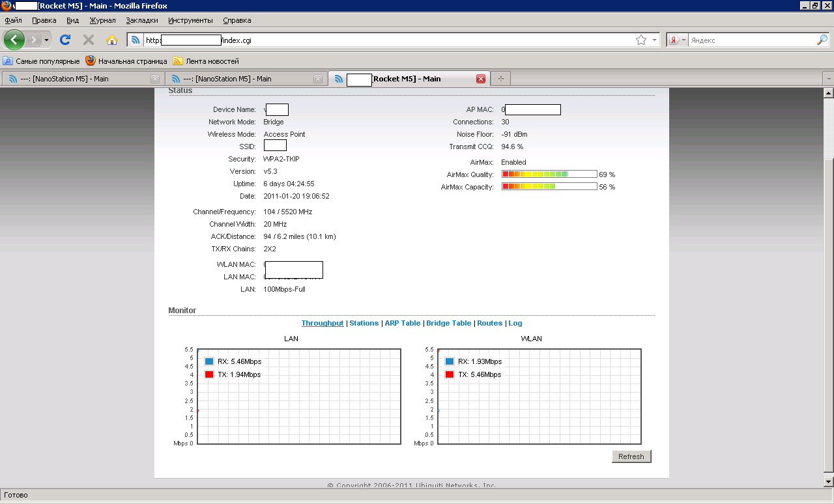Open the Журнал menu

[102, 20]
